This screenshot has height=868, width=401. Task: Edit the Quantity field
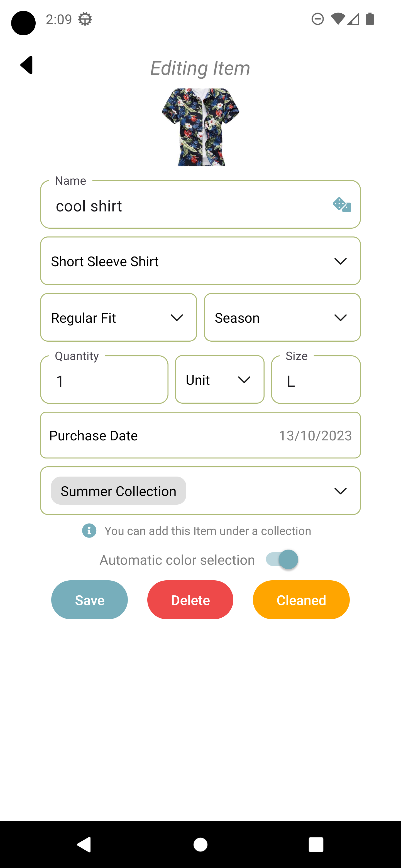[104, 381]
